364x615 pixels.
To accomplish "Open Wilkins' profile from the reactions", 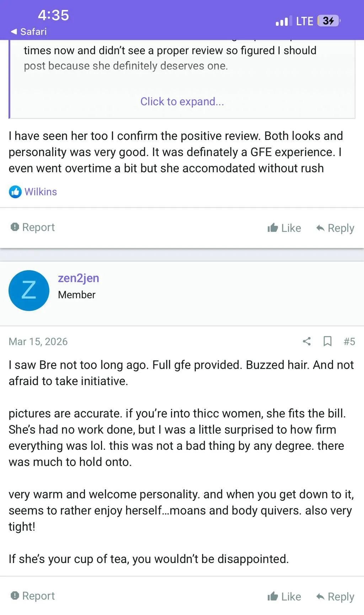I will 41,192.
